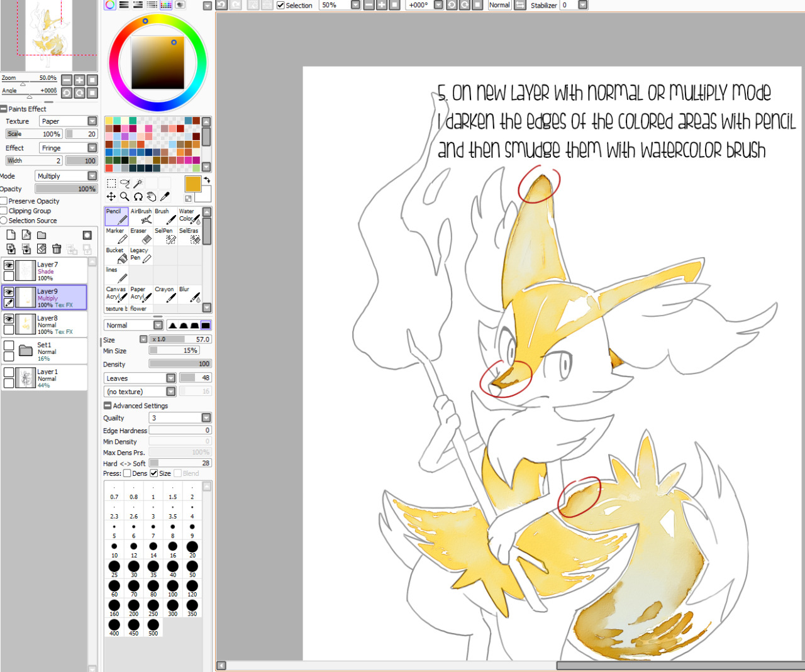Enable Preserve Opacity
This screenshot has height=672, width=805.
coord(4,201)
